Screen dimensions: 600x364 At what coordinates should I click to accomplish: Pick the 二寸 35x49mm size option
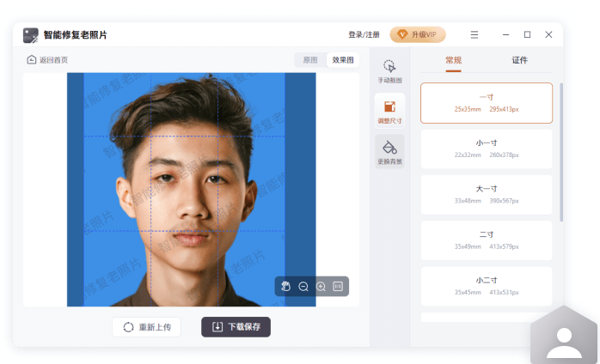coord(486,240)
